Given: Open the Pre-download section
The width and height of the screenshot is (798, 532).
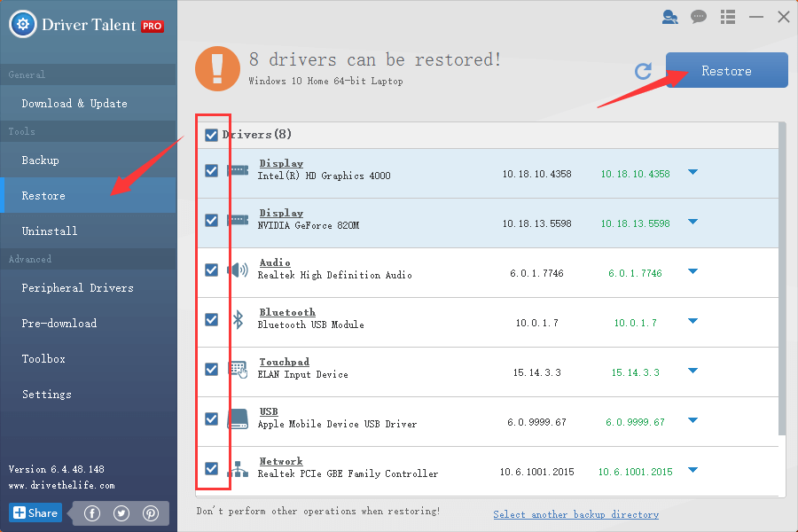Looking at the screenshot, I should click(x=89, y=324).
